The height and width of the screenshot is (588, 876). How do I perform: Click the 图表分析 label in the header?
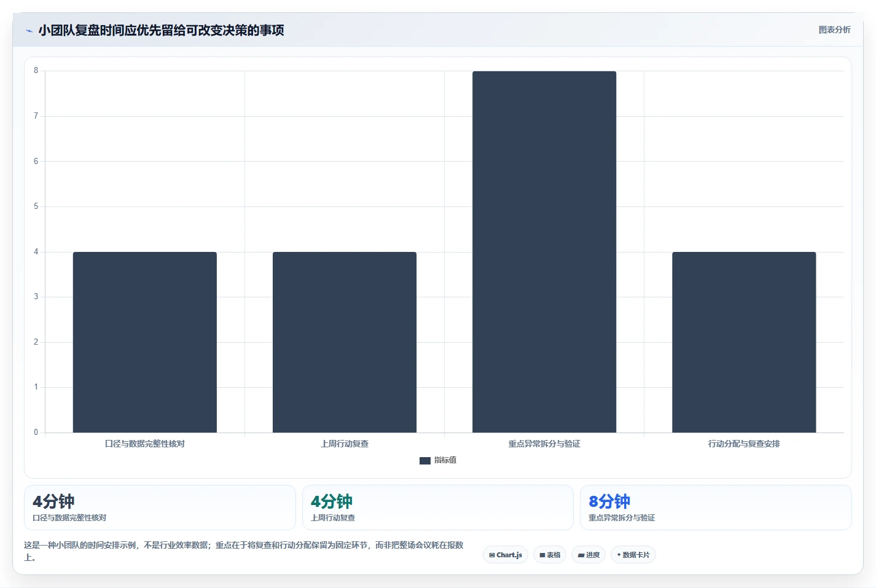tap(834, 29)
